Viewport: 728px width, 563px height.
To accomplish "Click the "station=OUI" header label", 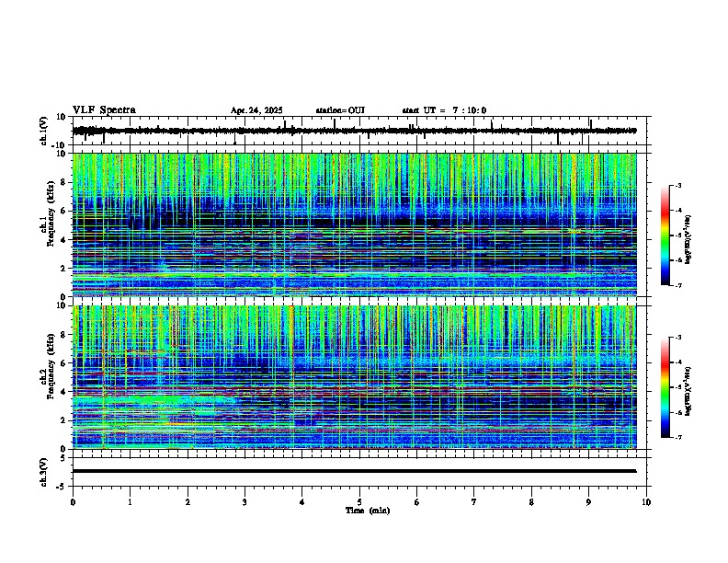I will [x=340, y=110].
